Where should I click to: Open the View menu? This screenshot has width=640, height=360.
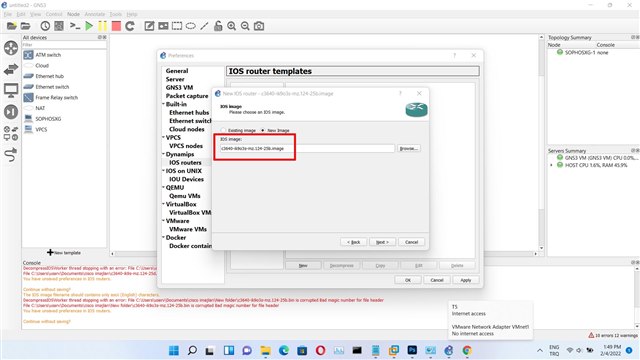coord(36,14)
